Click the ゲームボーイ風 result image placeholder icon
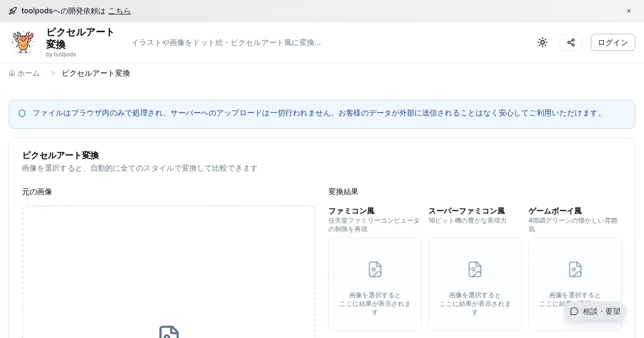The width and height of the screenshot is (644, 338). tap(575, 269)
